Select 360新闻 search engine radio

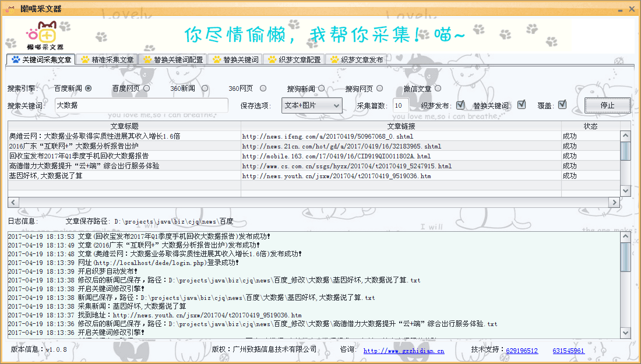point(205,89)
